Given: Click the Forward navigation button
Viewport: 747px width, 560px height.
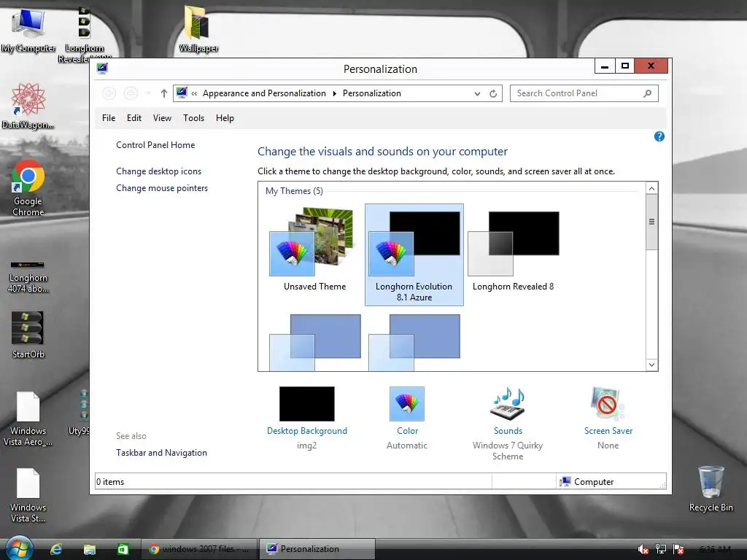Looking at the screenshot, I should (x=131, y=93).
